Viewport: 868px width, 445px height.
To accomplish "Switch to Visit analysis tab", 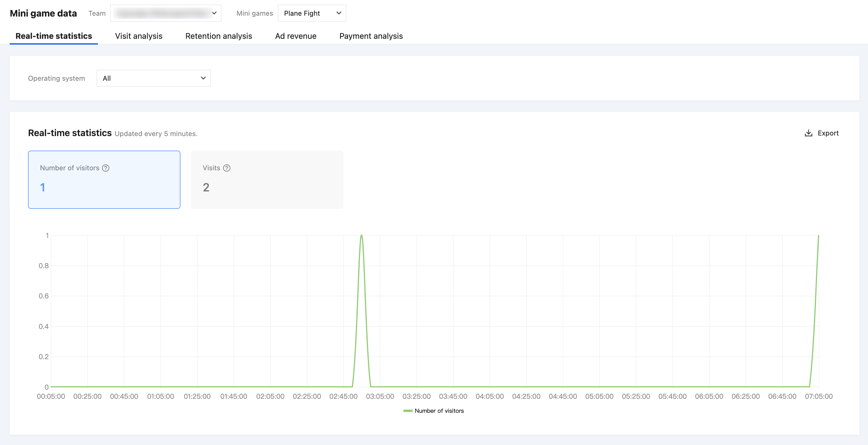I will (138, 36).
